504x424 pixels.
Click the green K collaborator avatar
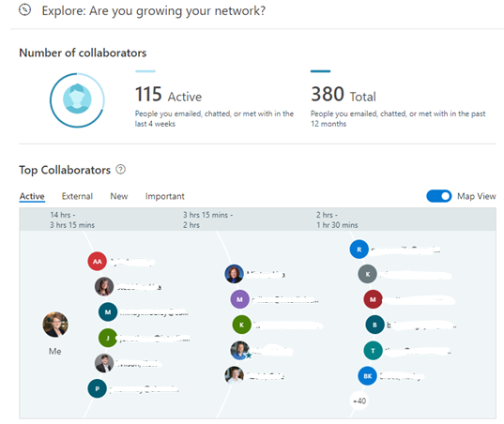pos(242,325)
